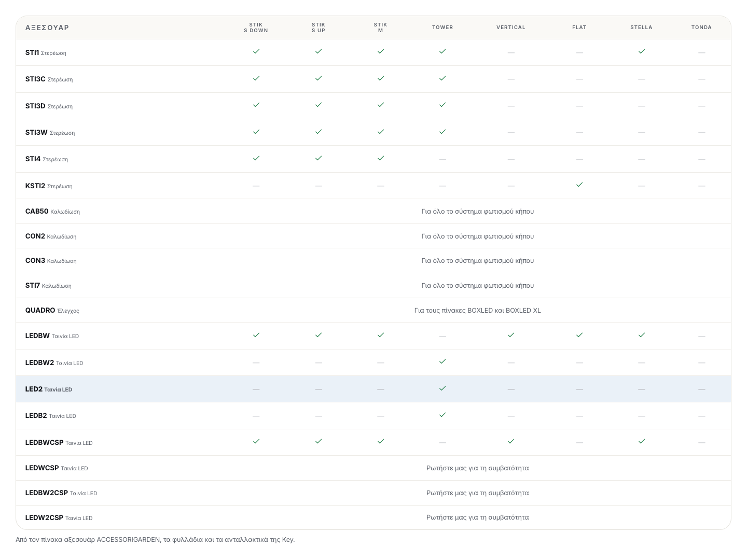Viewport: 747px width, 560px height.
Task: Click the KSTI2 checkmark under FLAT
Action: [579, 185]
